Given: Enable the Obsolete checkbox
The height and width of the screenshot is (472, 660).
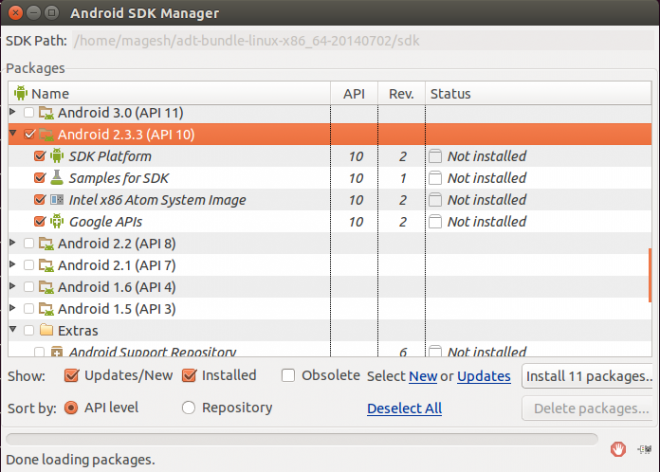Looking at the screenshot, I should tap(288, 376).
